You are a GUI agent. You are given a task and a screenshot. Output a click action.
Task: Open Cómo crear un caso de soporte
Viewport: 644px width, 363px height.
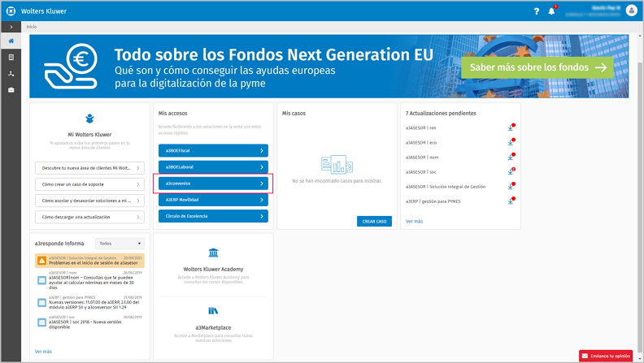[x=89, y=184]
